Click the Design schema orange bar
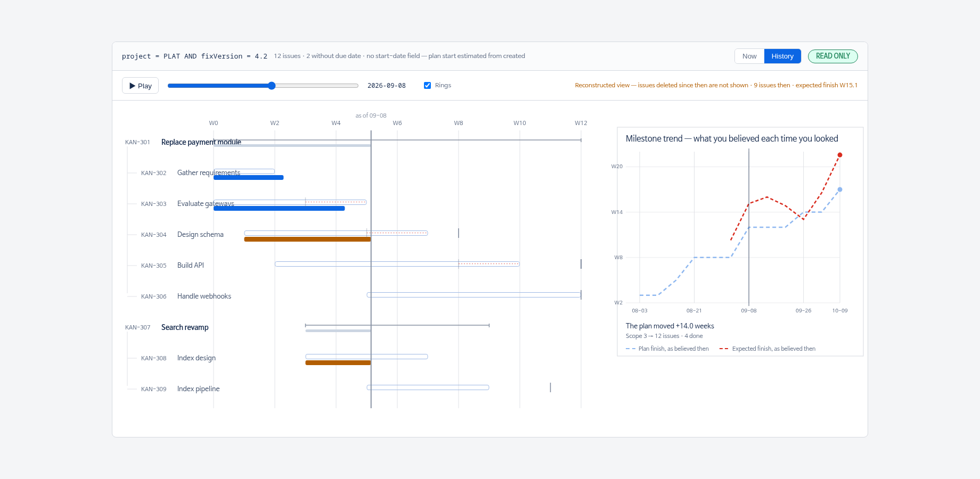This screenshot has width=980, height=479. 307,240
